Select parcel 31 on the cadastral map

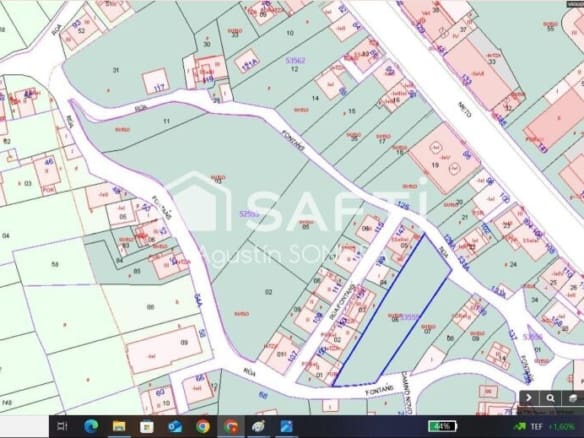pyautogui.click(x=116, y=70)
